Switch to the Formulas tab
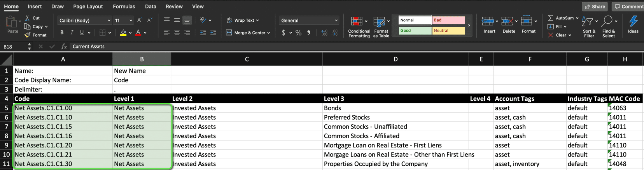 [124, 7]
